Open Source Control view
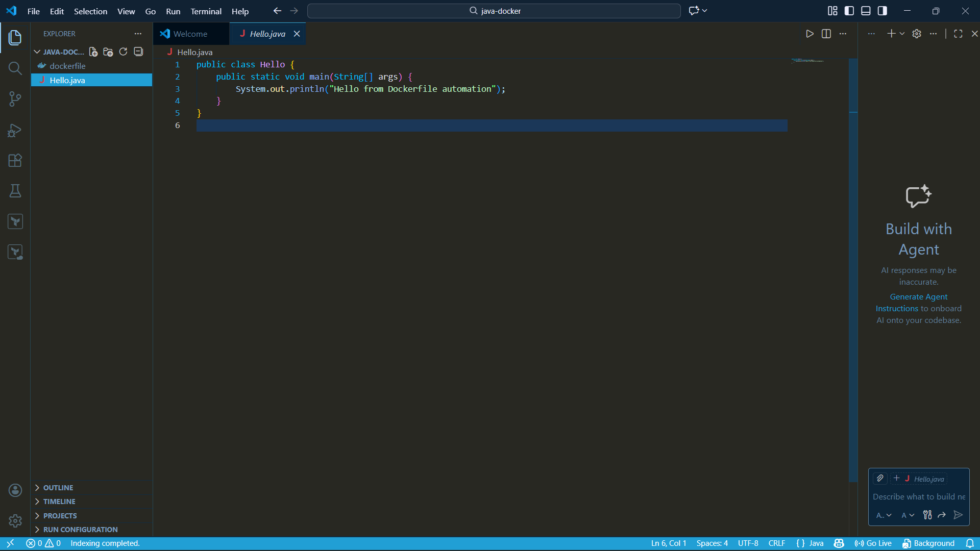 pos(15,99)
